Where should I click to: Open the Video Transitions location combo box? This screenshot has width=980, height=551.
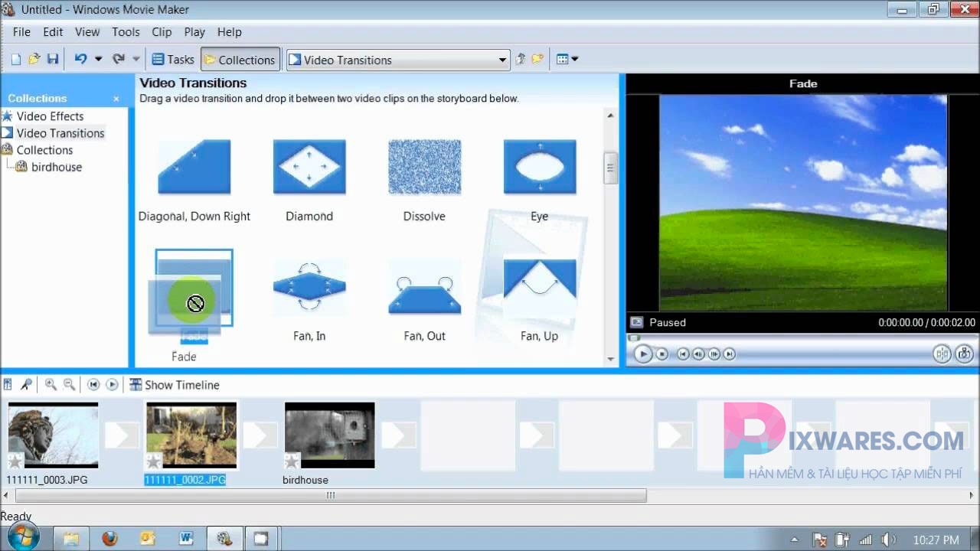coord(398,60)
